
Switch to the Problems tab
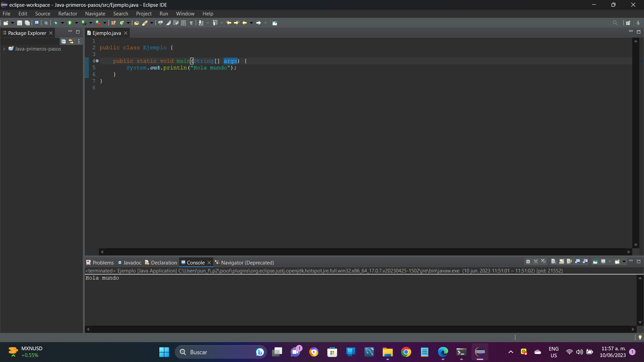(102, 262)
